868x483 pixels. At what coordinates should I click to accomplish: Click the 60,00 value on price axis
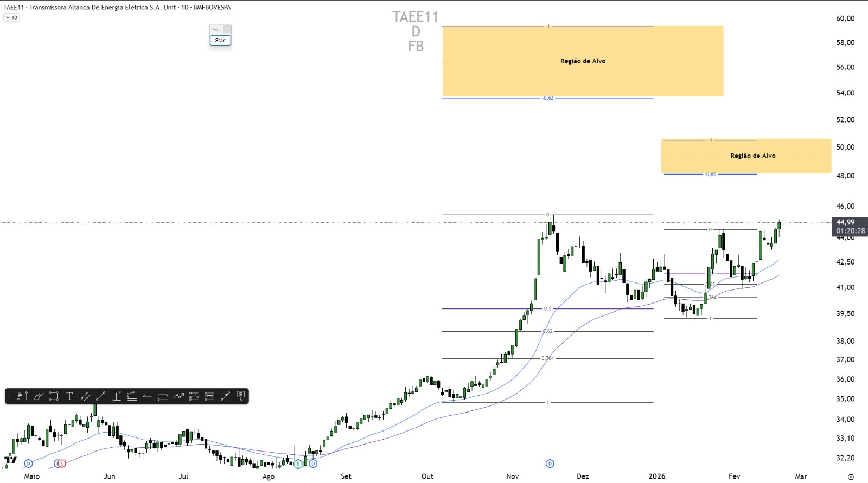845,18
